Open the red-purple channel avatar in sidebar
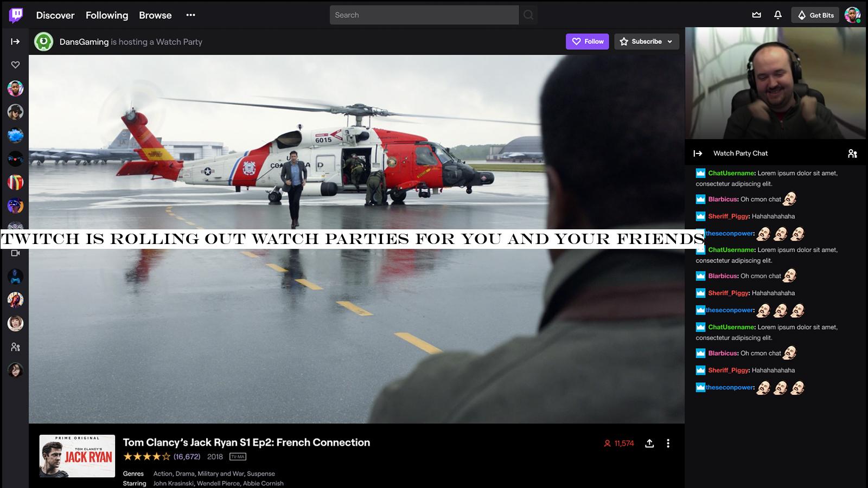 (x=15, y=300)
